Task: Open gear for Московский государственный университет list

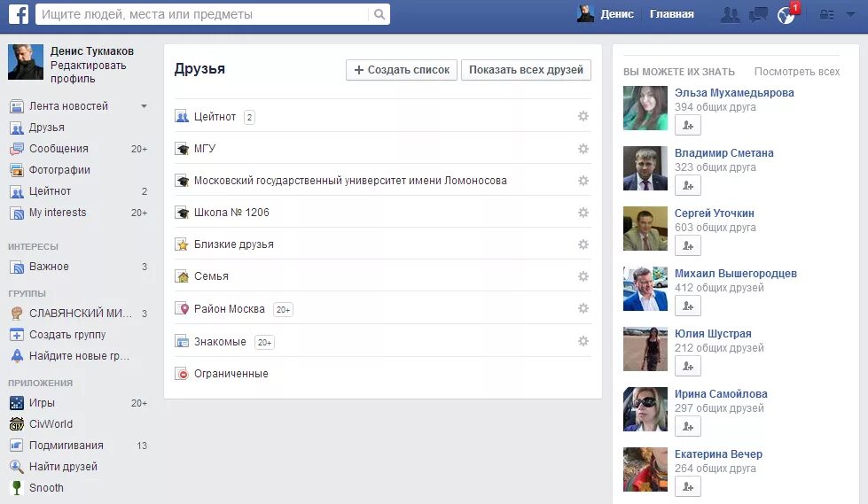Action: (x=583, y=181)
